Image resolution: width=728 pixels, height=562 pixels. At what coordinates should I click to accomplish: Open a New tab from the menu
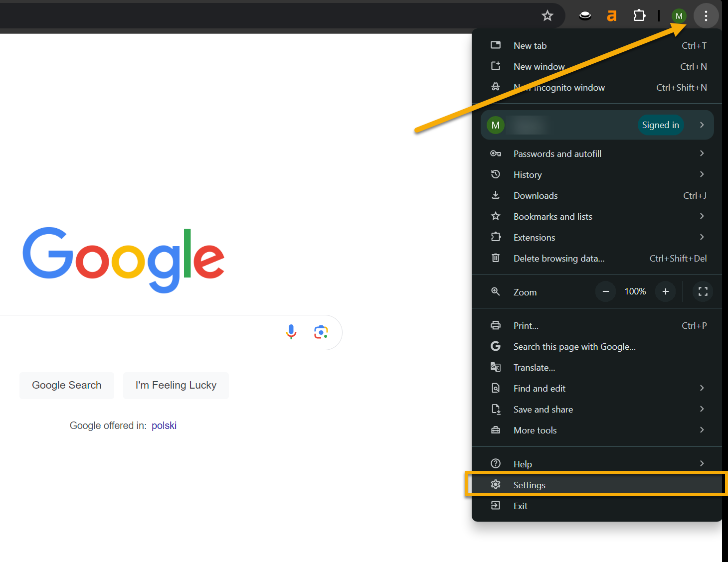(x=597, y=45)
